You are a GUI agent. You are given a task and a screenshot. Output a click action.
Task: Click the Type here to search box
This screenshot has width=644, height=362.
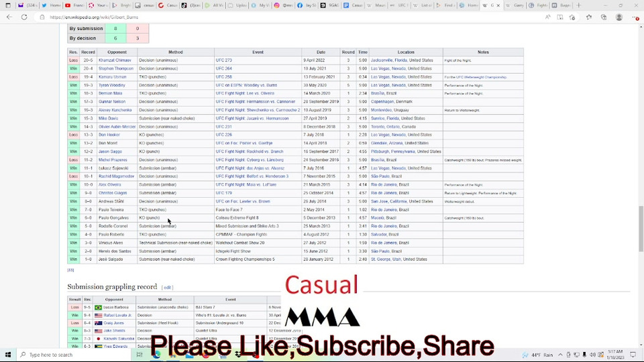74,355
